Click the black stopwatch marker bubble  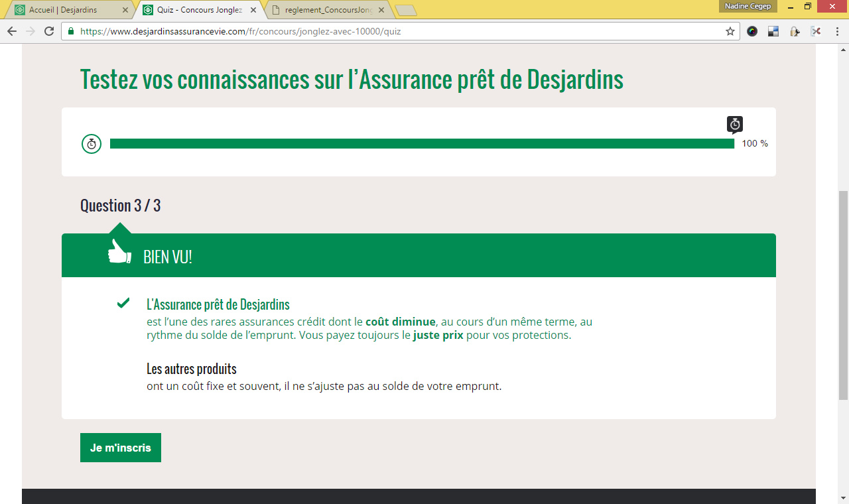pos(735,125)
